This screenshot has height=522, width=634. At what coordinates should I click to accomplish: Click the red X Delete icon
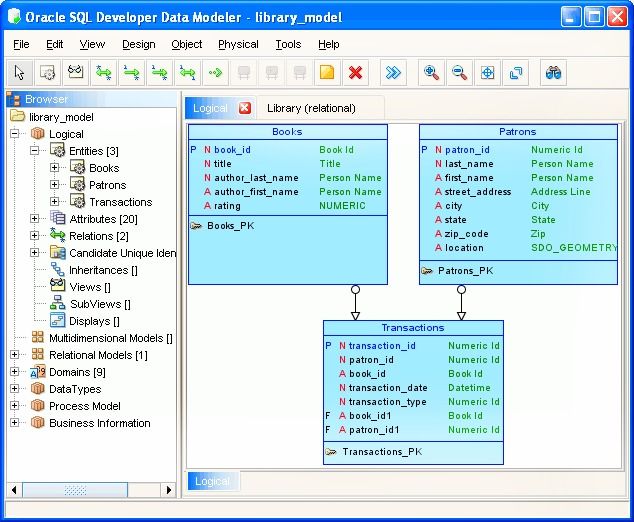pos(355,72)
